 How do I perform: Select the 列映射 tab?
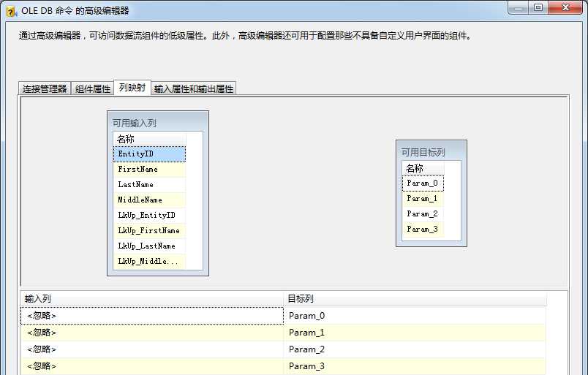coord(132,88)
